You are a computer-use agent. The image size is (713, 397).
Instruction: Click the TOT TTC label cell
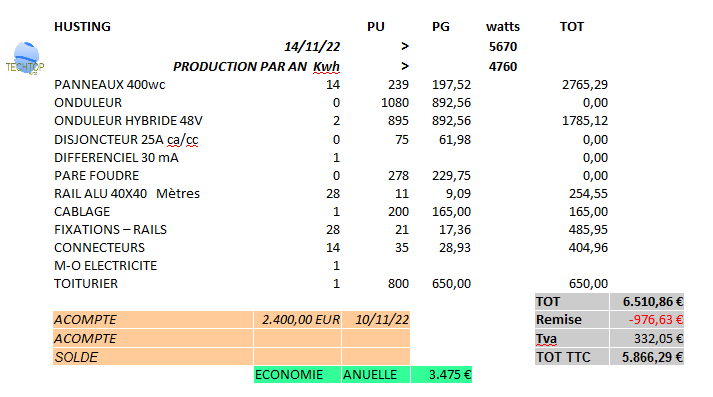[572, 357]
